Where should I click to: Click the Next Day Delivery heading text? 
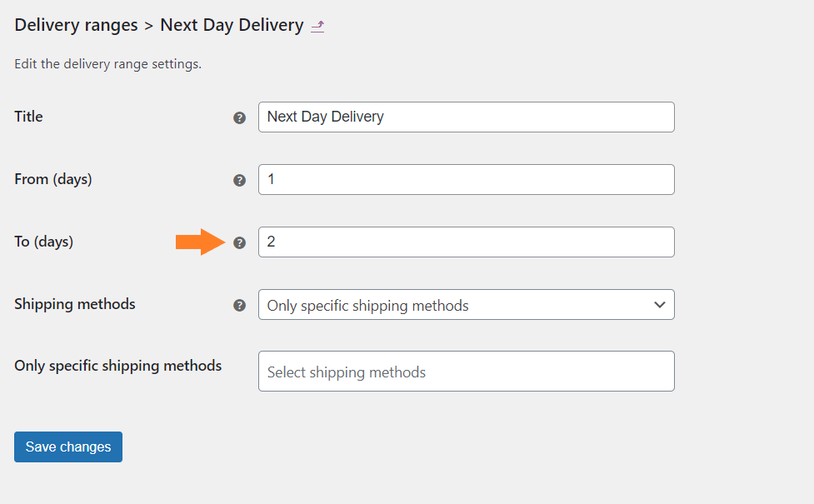click(232, 25)
